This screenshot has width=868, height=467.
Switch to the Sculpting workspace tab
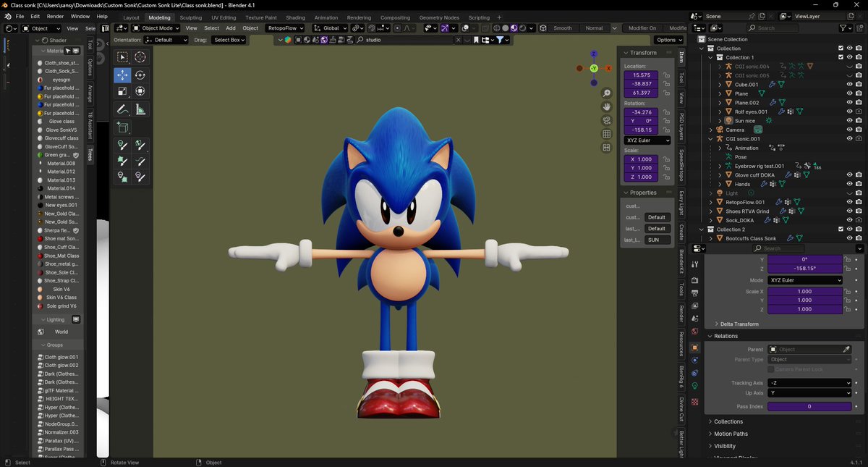191,17
